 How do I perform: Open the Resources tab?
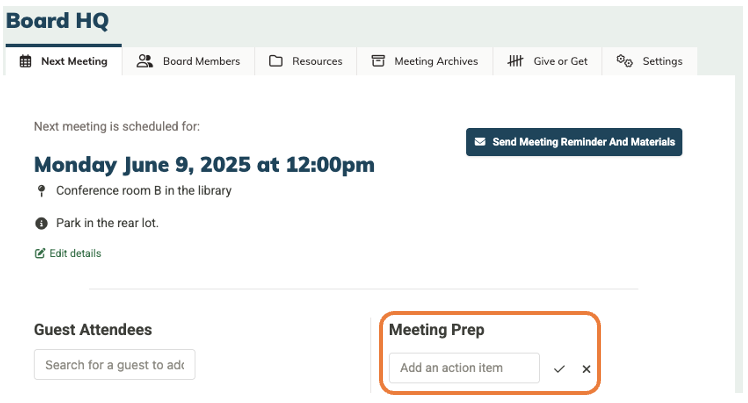306,61
